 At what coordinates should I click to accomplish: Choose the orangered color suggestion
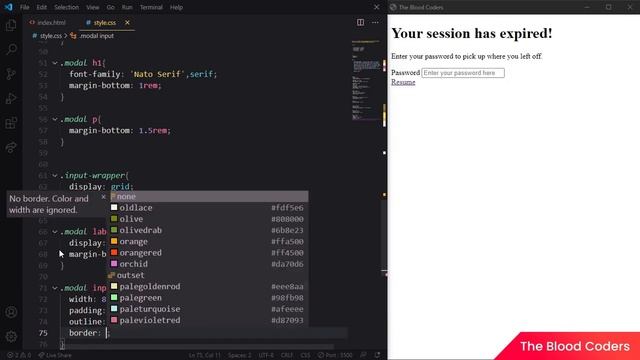click(x=209, y=253)
